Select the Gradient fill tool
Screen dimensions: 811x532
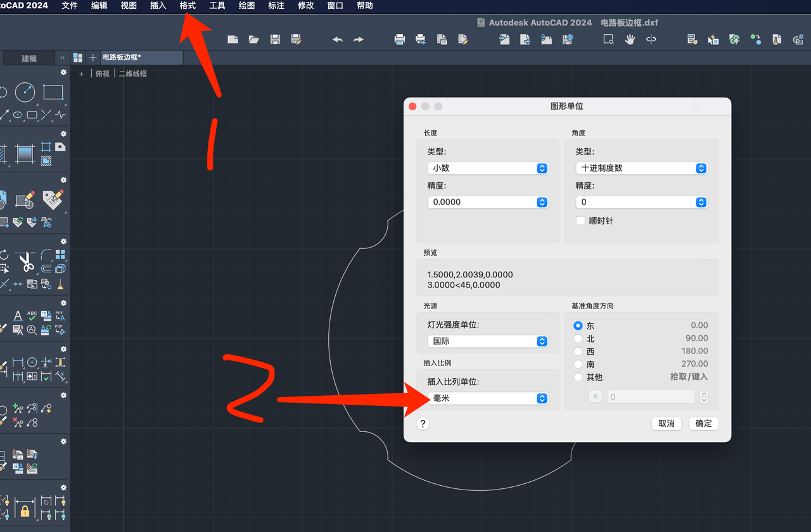25,154
